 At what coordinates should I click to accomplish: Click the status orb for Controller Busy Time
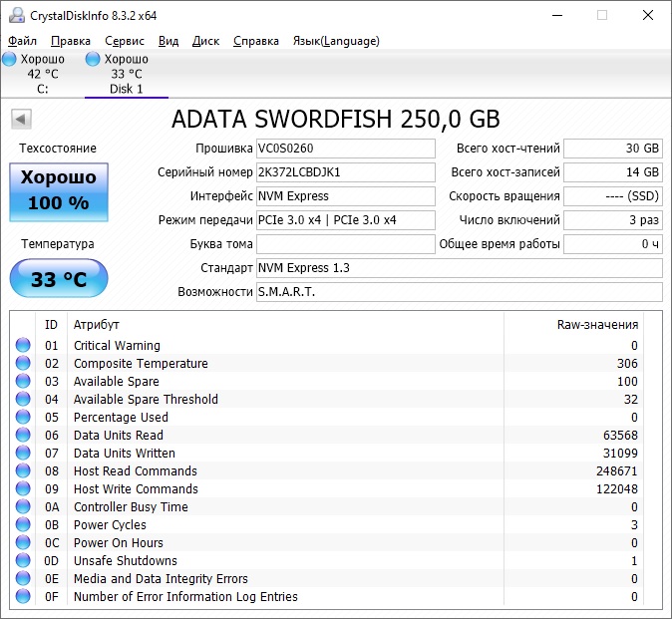coord(23,506)
